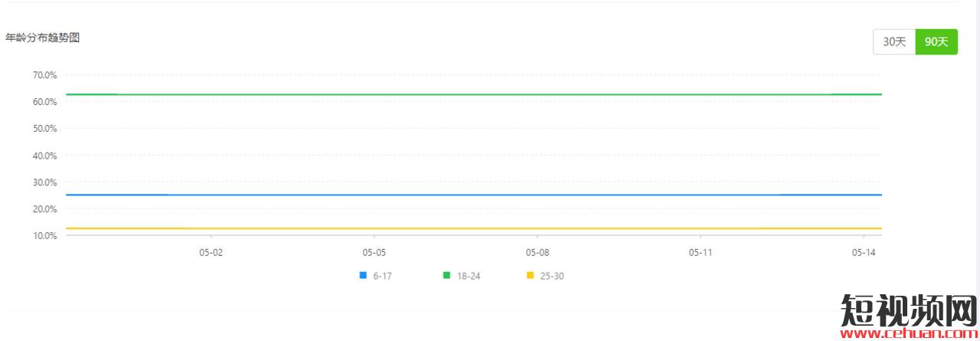Select the 05-11 date axis label

pyautogui.click(x=700, y=252)
